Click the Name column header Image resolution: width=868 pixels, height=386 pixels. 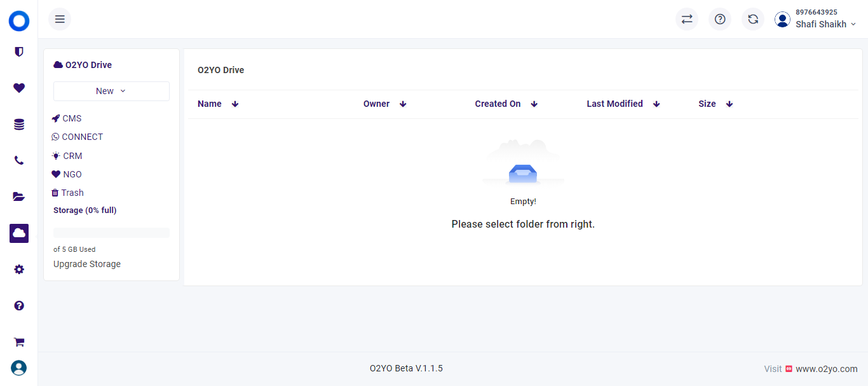[x=210, y=104]
